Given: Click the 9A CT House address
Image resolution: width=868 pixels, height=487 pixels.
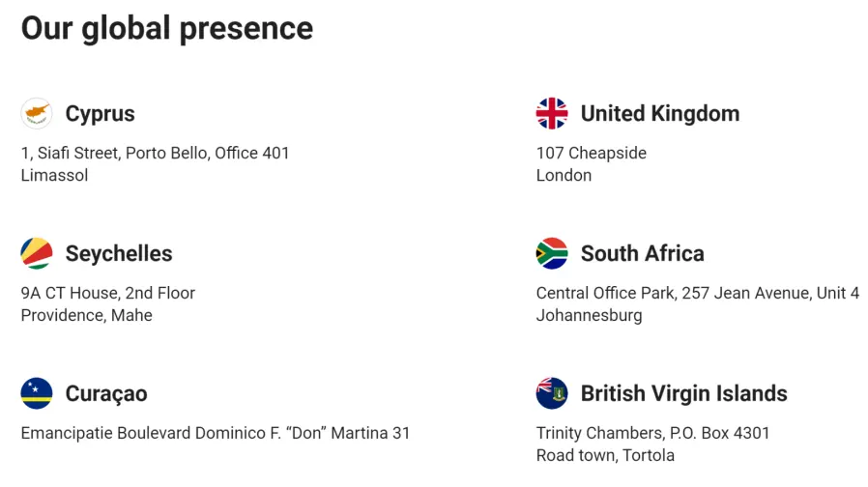Looking at the screenshot, I should (108, 293).
